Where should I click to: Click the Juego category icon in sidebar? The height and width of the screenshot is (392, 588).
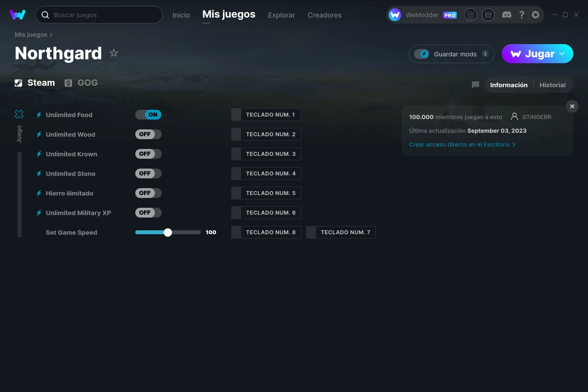coord(19,114)
